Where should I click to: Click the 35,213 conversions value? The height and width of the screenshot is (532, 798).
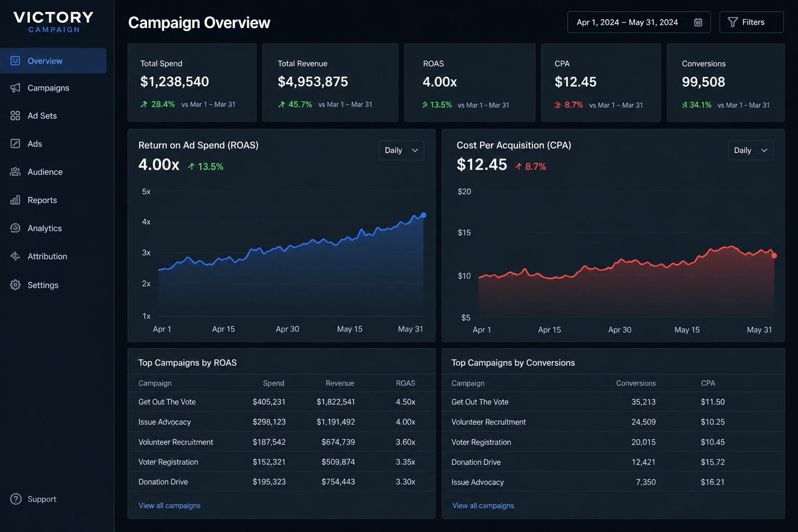643,402
